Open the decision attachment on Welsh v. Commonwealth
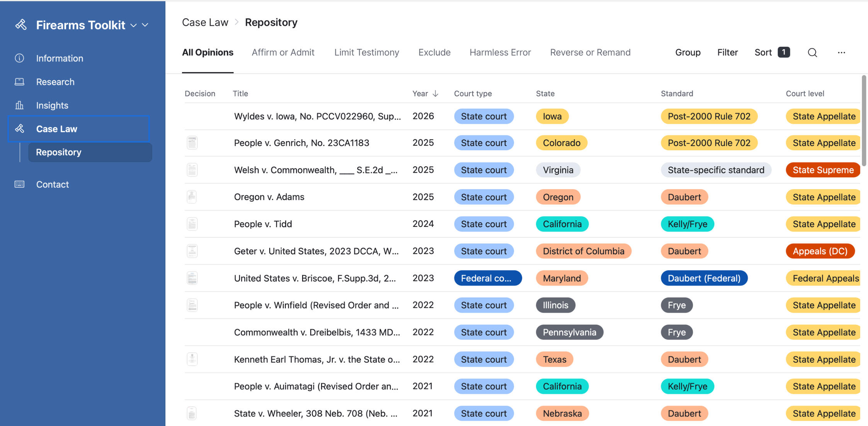 (192, 170)
